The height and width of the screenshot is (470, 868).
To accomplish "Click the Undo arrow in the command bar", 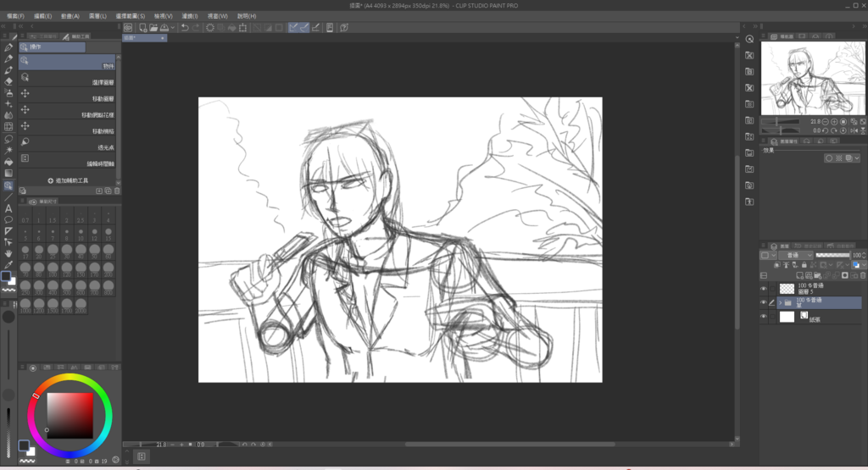I will coord(184,27).
